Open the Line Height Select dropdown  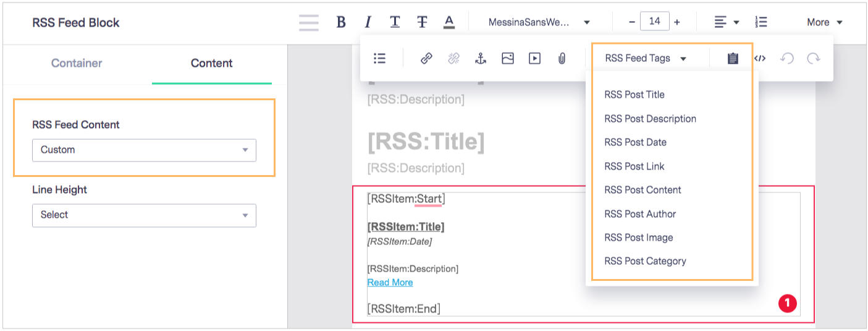tap(144, 215)
